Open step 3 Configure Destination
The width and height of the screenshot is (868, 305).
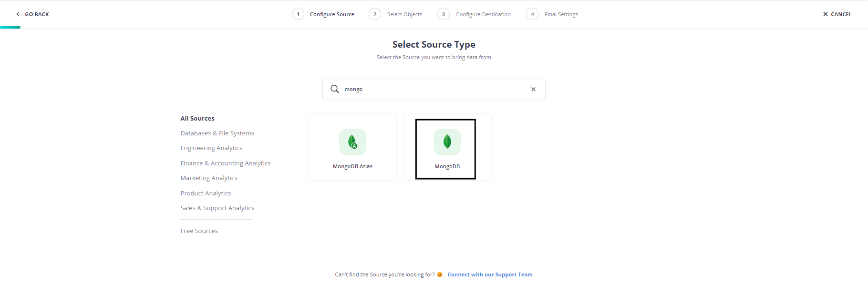tap(474, 14)
